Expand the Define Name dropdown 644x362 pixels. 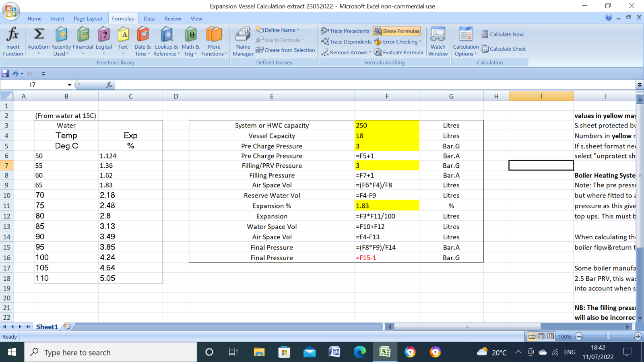(x=298, y=30)
